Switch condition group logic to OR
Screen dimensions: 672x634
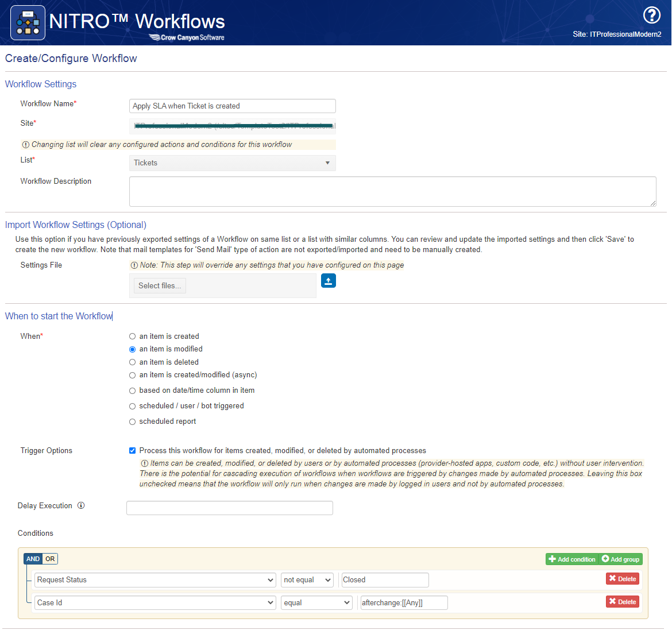[x=50, y=559]
